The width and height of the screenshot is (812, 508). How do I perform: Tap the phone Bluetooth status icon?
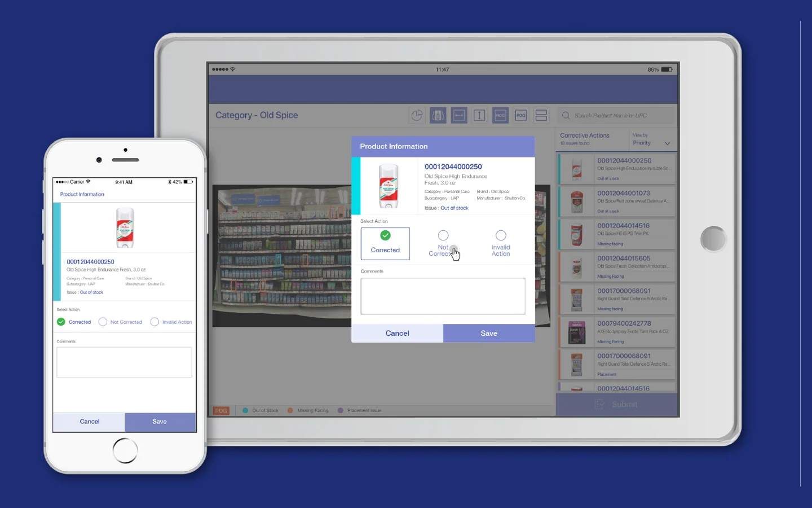point(169,182)
